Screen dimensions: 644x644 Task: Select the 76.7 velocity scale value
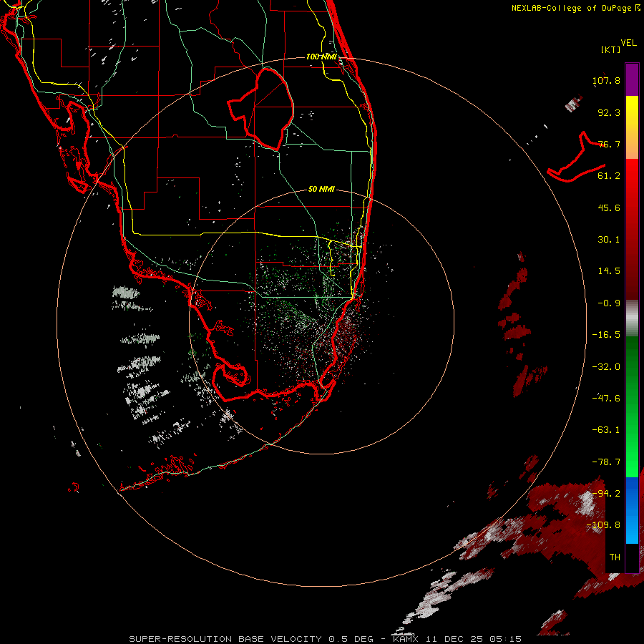click(x=609, y=144)
